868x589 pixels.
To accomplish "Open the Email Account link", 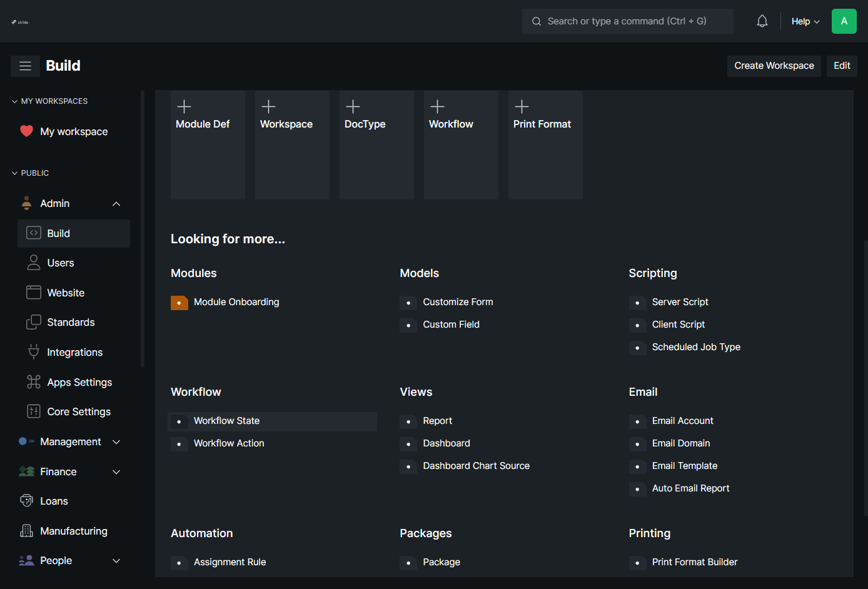I will (x=682, y=421).
